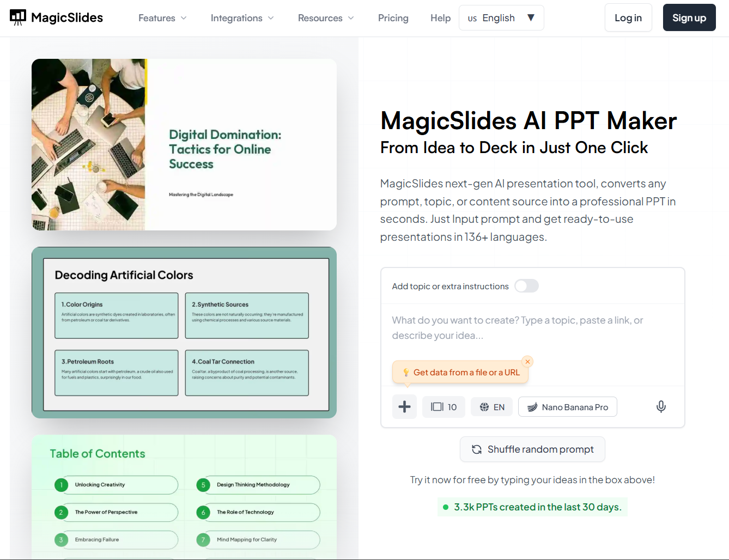This screenshot has width=729, height=560.
Task: Click the 'The Role of Technology' contents entry
Action: (x=258, y=513)
